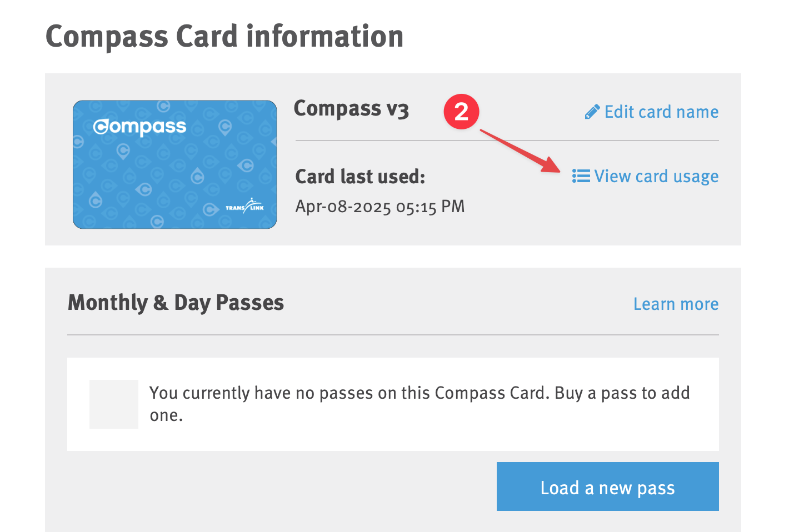Click the Apr-08-2025 date shown on screen

pos(379,206)
